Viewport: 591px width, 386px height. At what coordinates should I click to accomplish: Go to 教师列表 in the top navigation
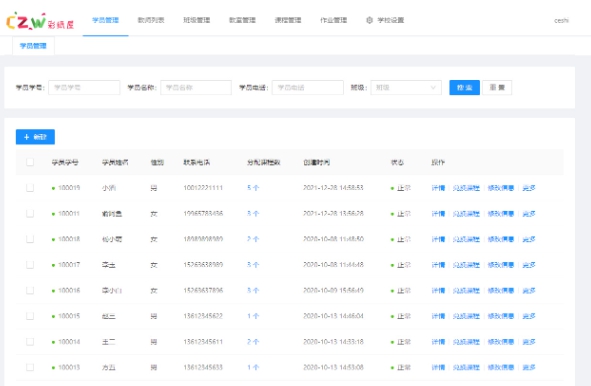(151, 20)
